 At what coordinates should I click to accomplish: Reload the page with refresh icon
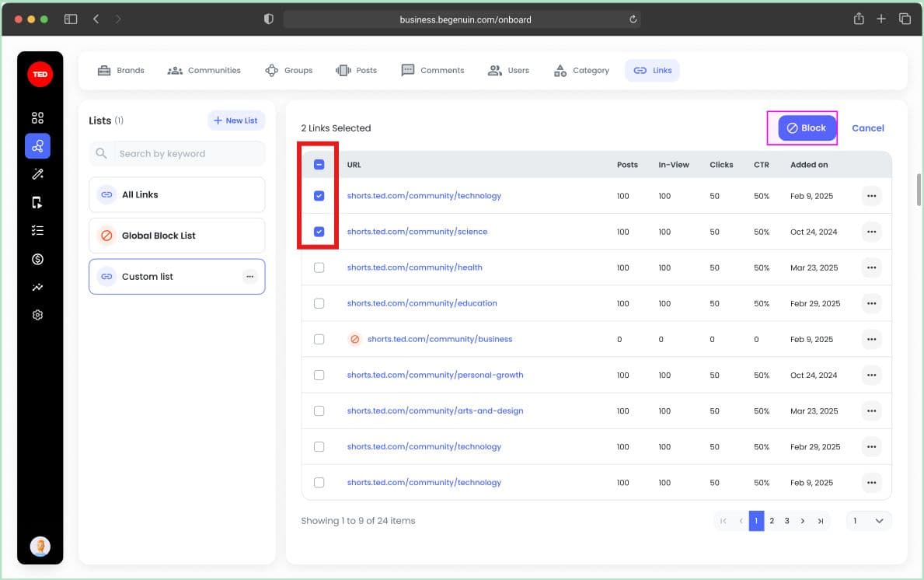tap(633, 19)
